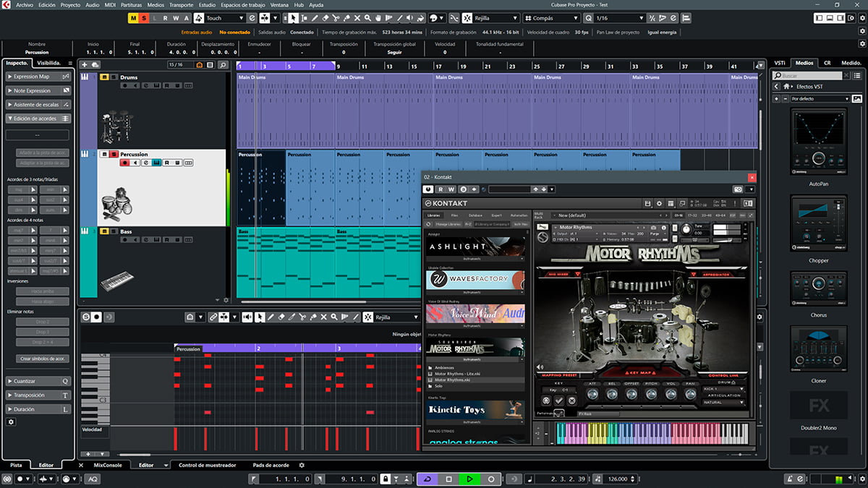Open Kontakt save disk icon

coord(647,204)
